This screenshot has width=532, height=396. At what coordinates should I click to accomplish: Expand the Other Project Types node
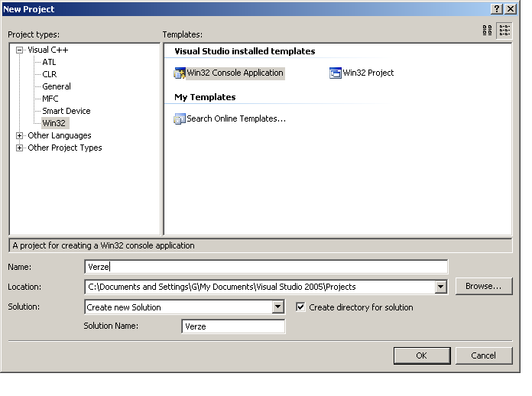point(19,148)
